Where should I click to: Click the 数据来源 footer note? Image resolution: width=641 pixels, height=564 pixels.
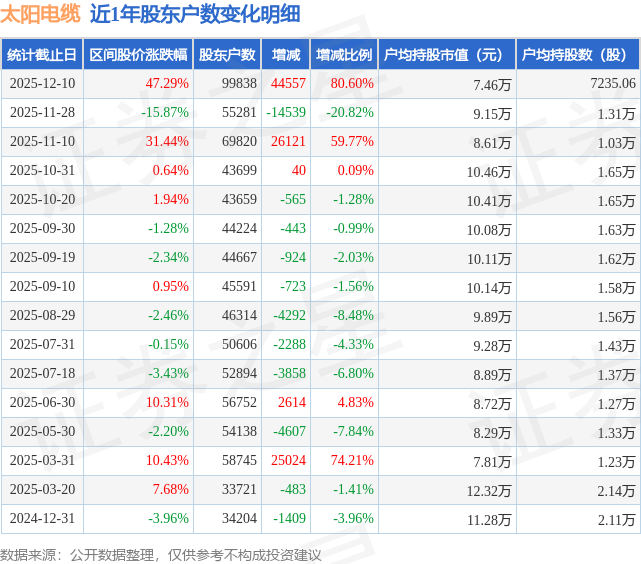(160, 554)
